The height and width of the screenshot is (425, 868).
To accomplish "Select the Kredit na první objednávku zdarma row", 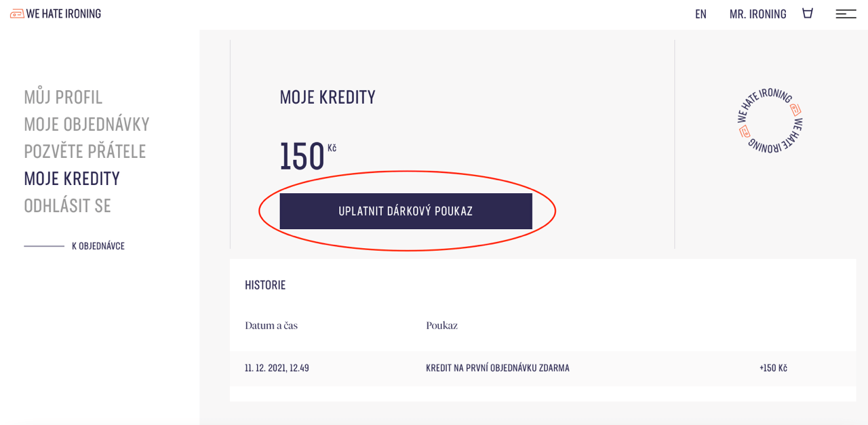I will click(x=497, y=368).
